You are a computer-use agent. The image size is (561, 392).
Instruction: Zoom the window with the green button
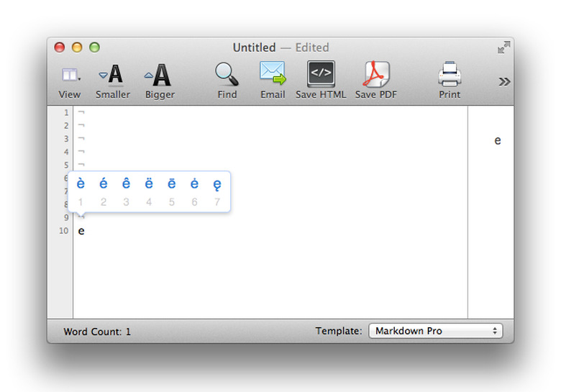tap(94, 47)
